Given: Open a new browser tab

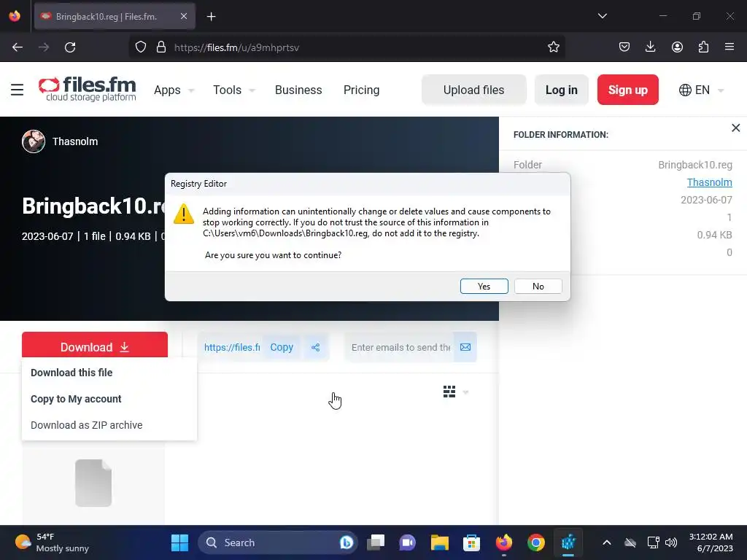Looking at the screenshot, I should click(211, 17).
